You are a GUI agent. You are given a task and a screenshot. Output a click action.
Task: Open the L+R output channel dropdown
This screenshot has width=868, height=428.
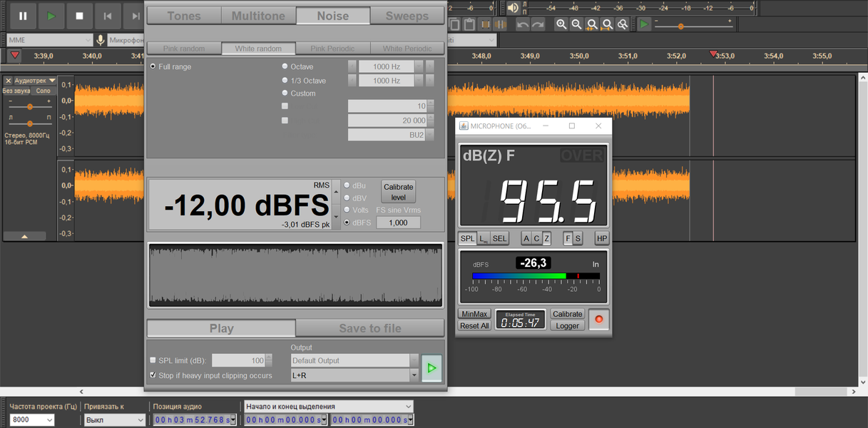[x=354, y=374]
